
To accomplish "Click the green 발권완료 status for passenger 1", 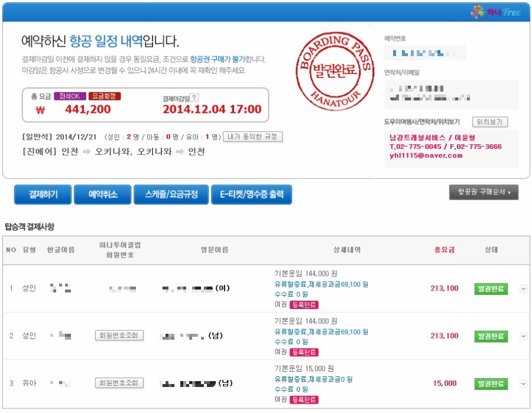I will click(491, 289).
